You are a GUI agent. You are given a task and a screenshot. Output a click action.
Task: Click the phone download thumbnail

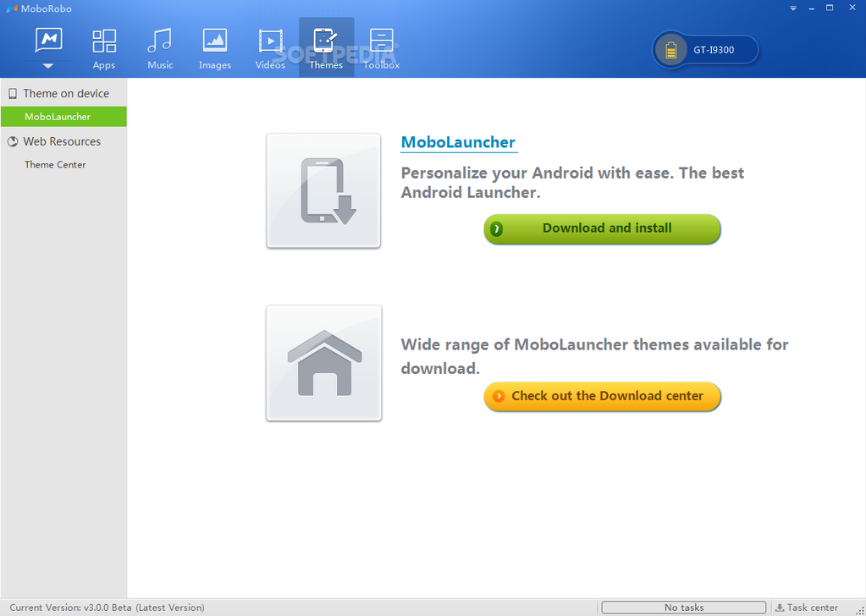(323, 190)
